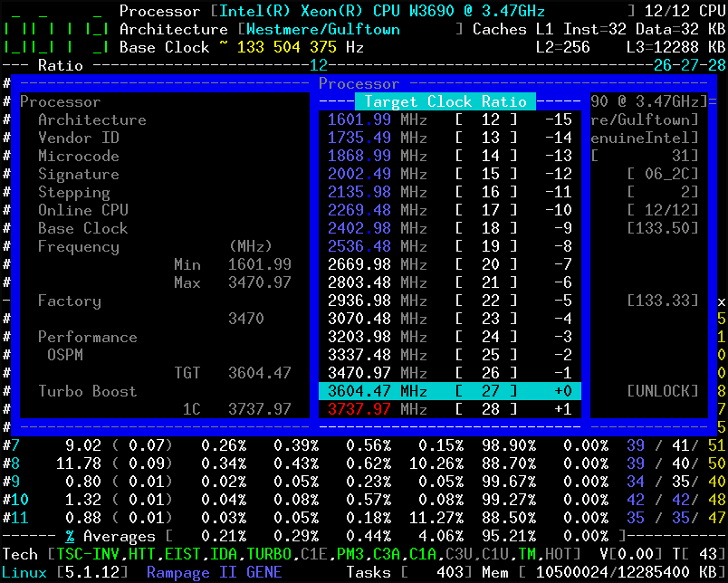728x583 pixels.
Task: Click the #9 CPU row label
Action: tap(11, 482)
